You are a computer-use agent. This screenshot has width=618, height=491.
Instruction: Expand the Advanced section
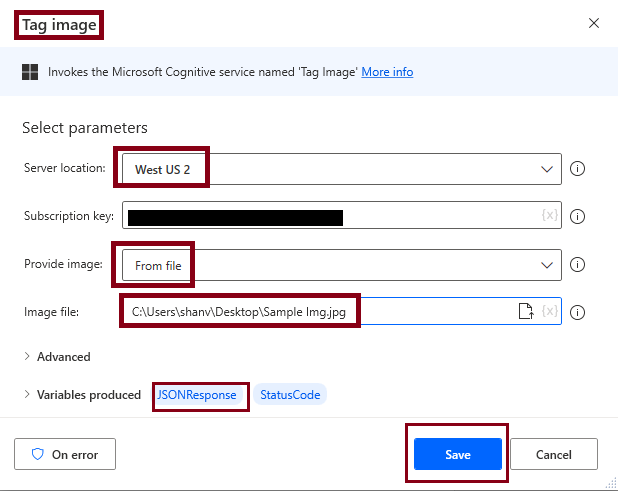(x=27, y=357)
